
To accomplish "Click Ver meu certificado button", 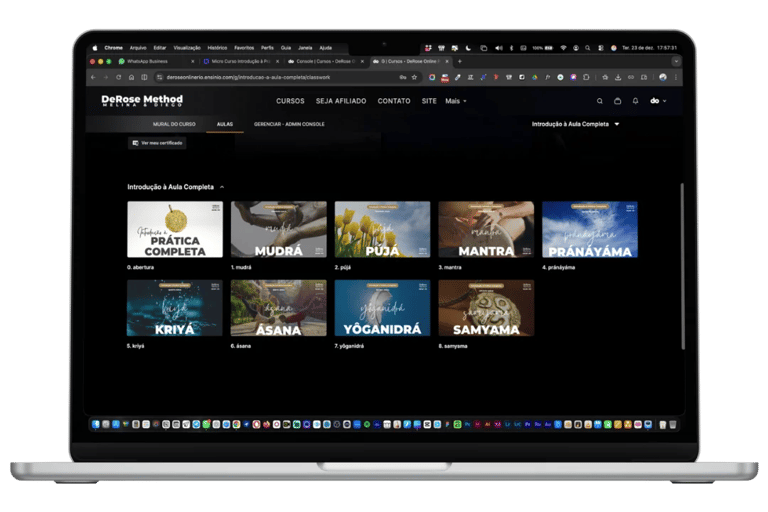I will pyautogui.click(x=157, y=143).
